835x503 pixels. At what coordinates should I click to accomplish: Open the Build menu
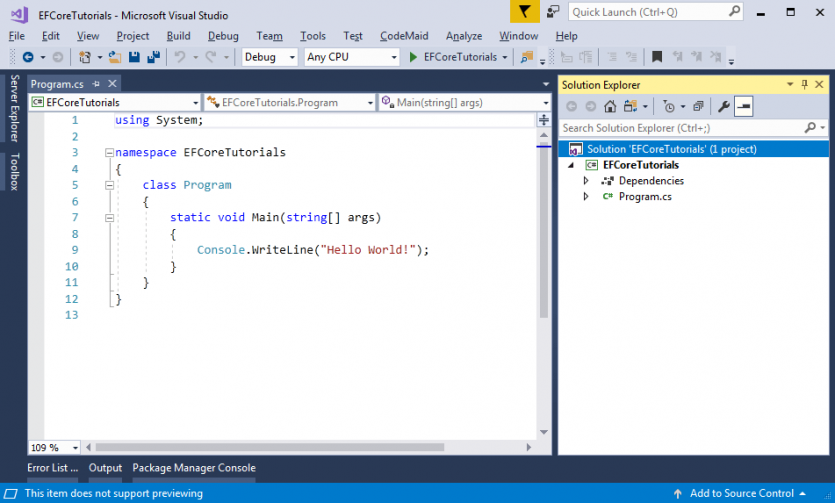[178, 36]
